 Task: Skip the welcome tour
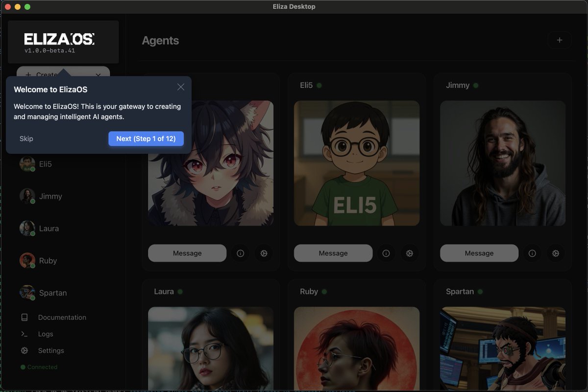click(x=26, y=138)
